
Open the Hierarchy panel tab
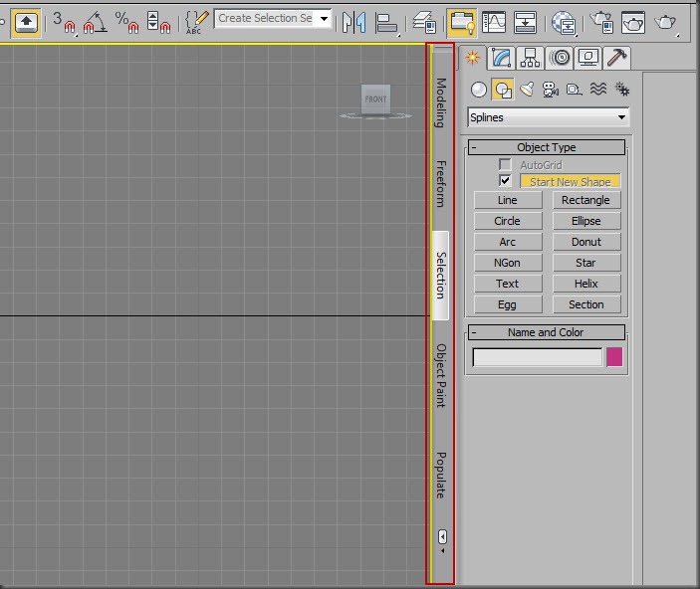point(530,58)
